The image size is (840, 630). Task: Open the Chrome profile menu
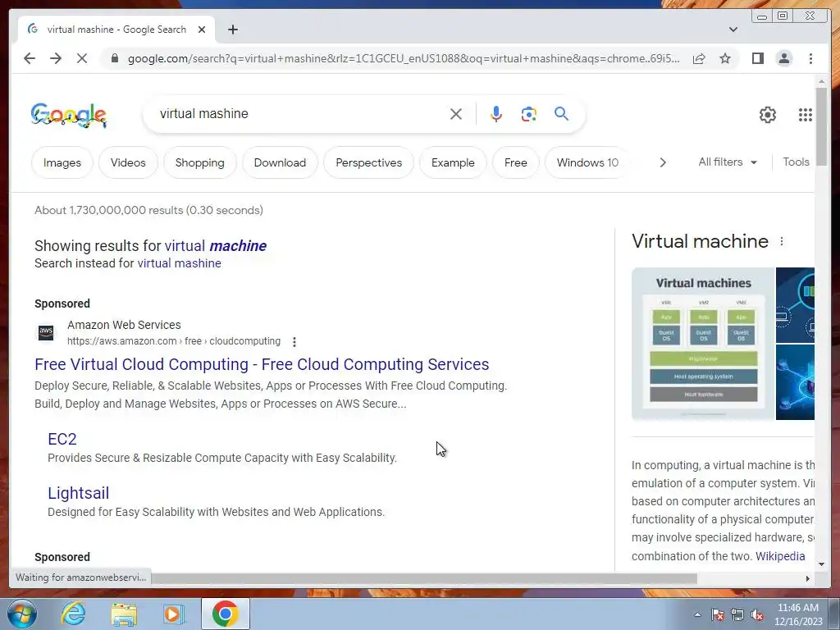tap(783, 58)
